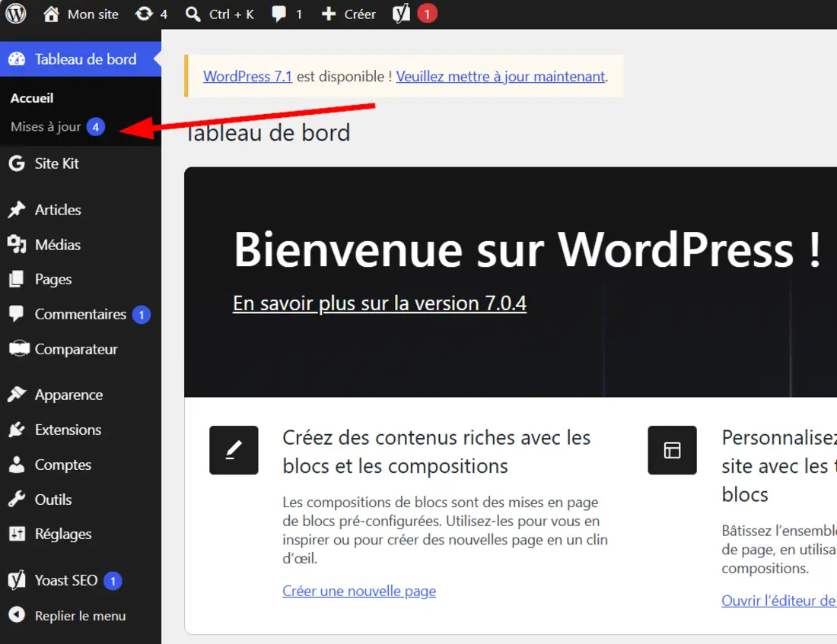Click the updates count 4 in admin bar
The width and height of the screenshot is (837, 644).
click(164, 14)
